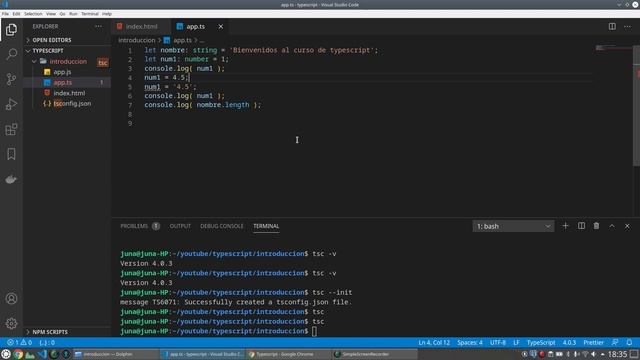Open the Docker view icon

pyautogui.click(x=11, y=179)
